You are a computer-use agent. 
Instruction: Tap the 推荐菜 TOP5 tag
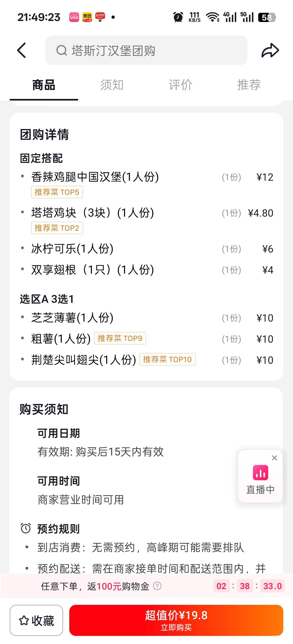[57, 192]
